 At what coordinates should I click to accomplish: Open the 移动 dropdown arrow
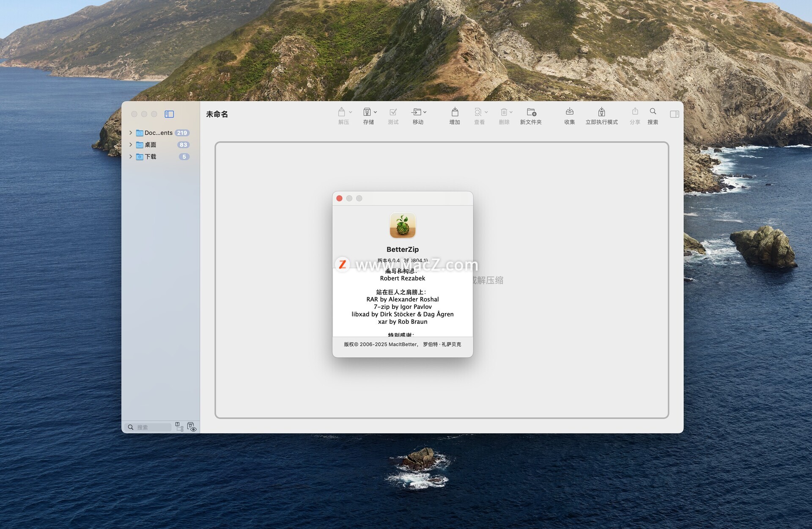[425, 112]
